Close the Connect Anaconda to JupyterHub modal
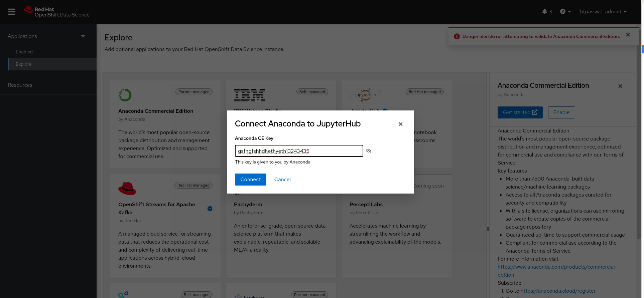The image size is (644, 298). [x=400, y=124]
